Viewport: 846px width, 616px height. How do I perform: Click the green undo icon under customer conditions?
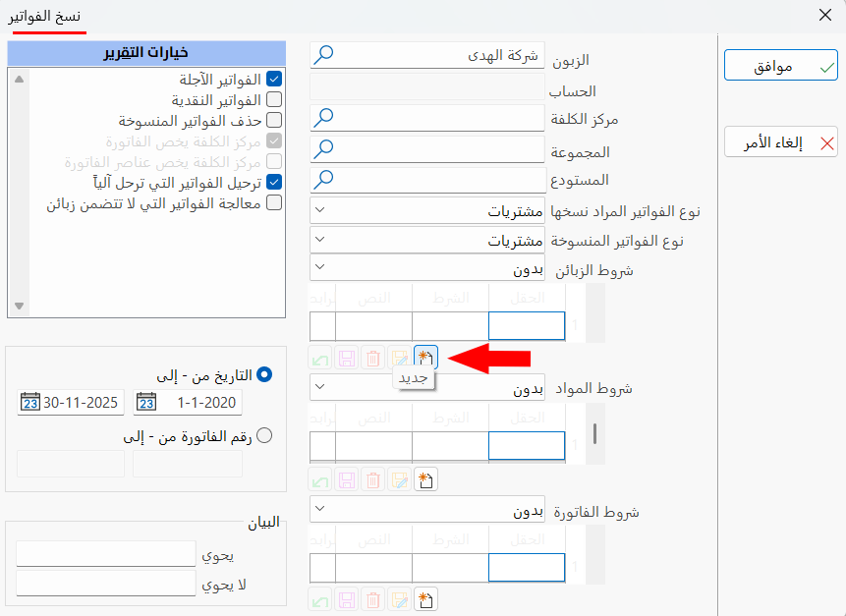(319, 358)
